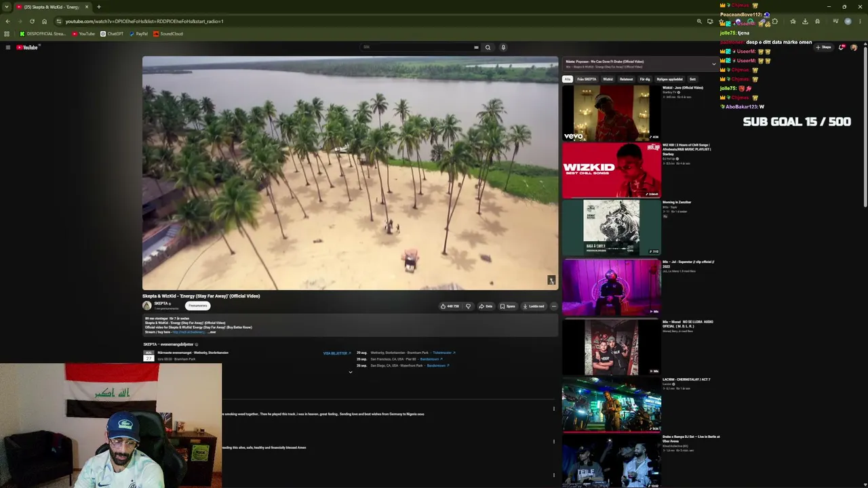The width and height of the screenshot is (868, 488).
Task: Open the YouTube account avatar menu
Action: pos(854,47)
